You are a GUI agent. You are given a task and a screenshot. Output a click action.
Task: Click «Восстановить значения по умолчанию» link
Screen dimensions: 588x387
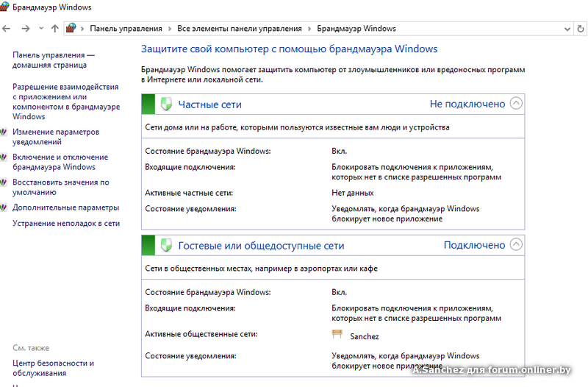tap(61, 187)
